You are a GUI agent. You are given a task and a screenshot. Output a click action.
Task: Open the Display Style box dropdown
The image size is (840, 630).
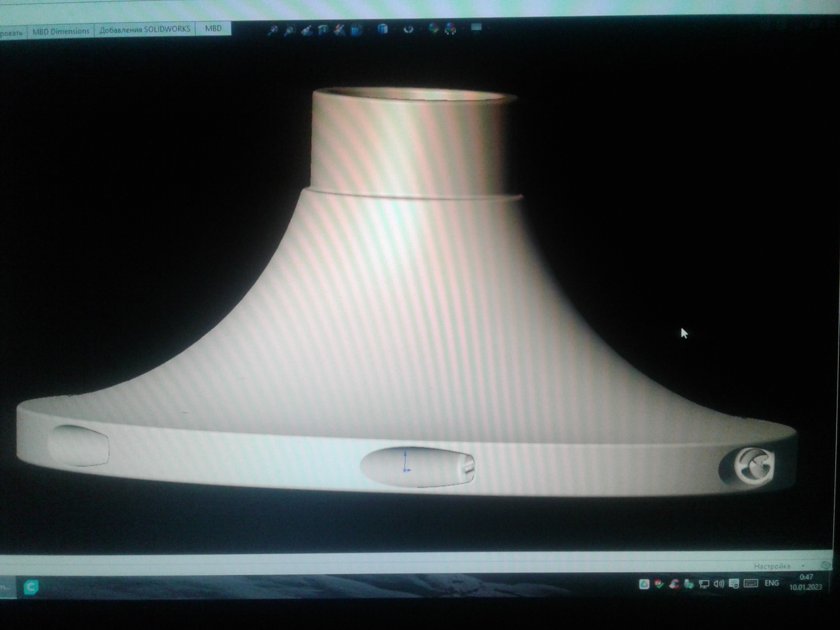[x=383, y=29]
